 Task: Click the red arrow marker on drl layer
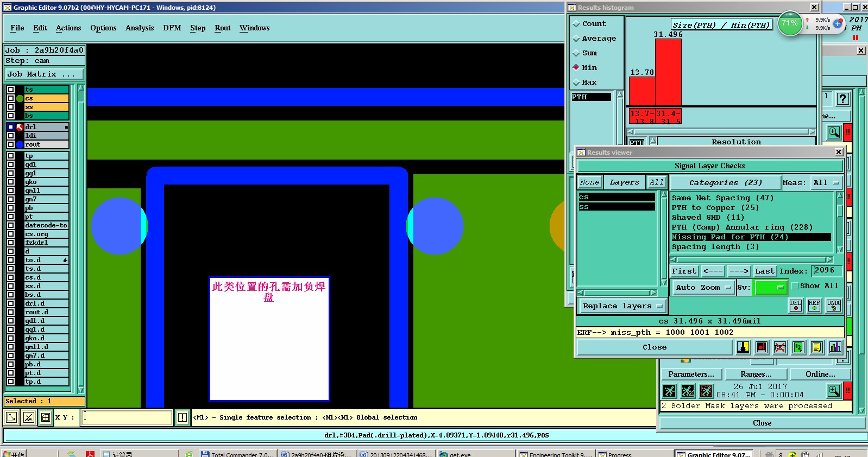coord(20,127)
